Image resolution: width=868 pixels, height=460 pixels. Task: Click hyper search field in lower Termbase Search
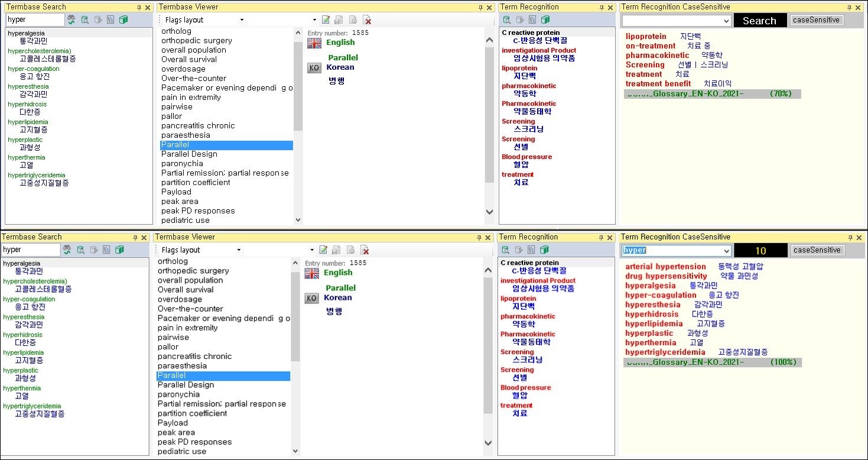pyautogui.click(x=31, y=250)
